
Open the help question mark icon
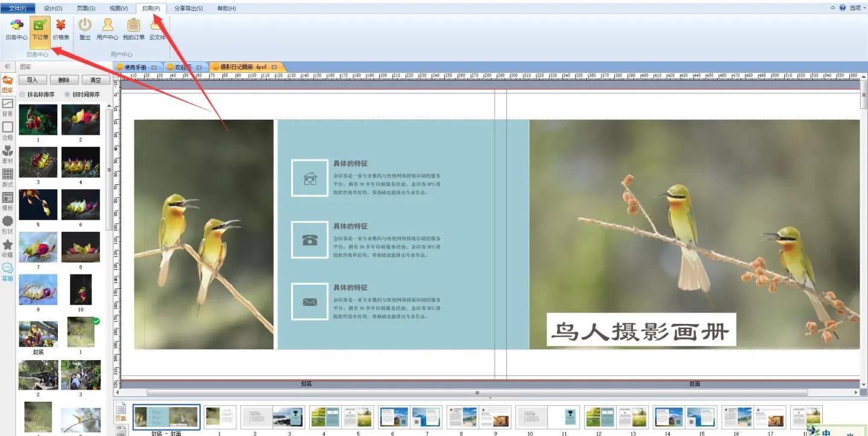tap(843, 8)
